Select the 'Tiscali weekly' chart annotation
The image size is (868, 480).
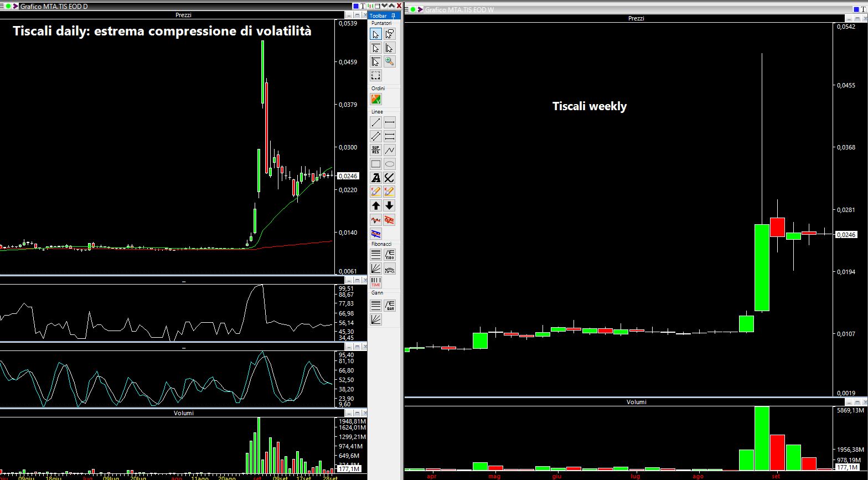[590, 106]
